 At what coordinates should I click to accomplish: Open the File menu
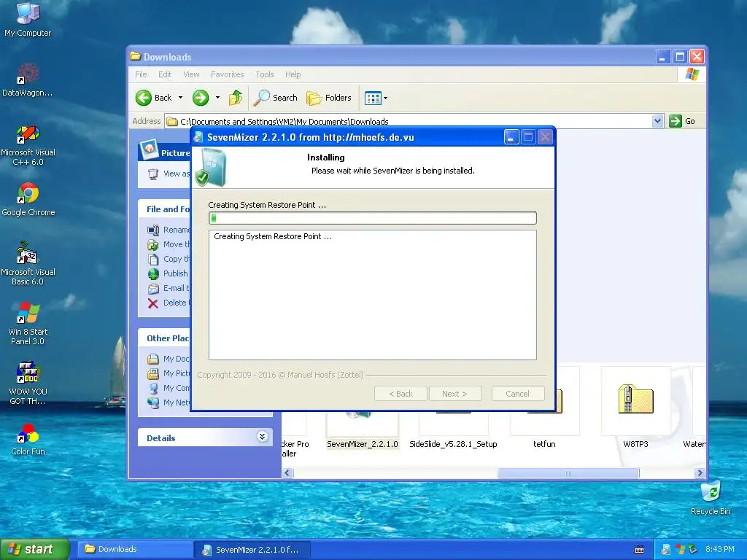click(x=141, y=74)
